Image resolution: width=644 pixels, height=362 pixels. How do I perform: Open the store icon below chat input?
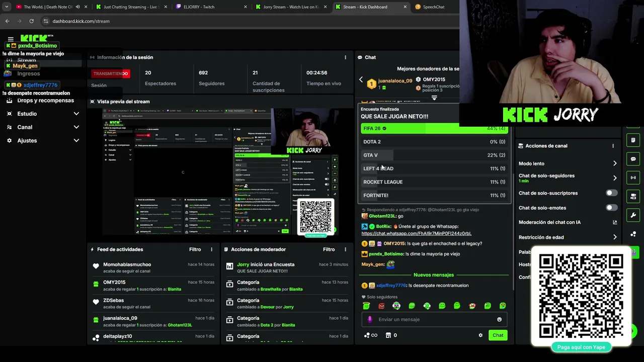click(388, 335)
